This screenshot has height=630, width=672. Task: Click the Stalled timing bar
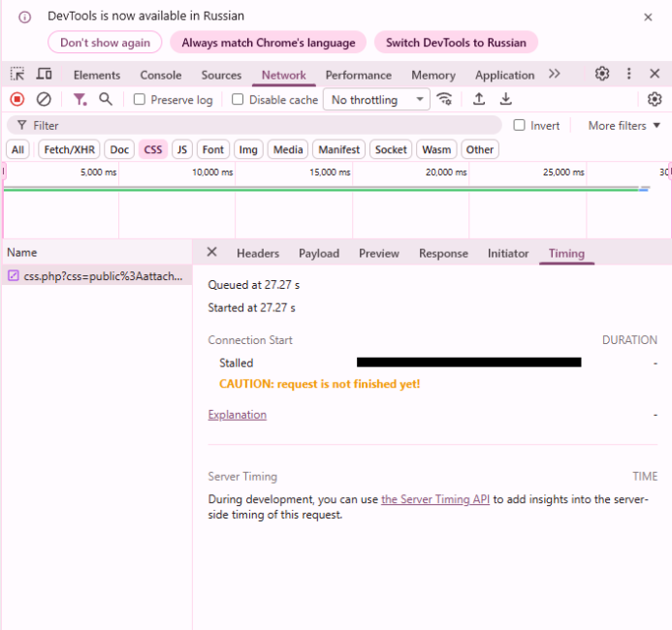click(469, 362)
